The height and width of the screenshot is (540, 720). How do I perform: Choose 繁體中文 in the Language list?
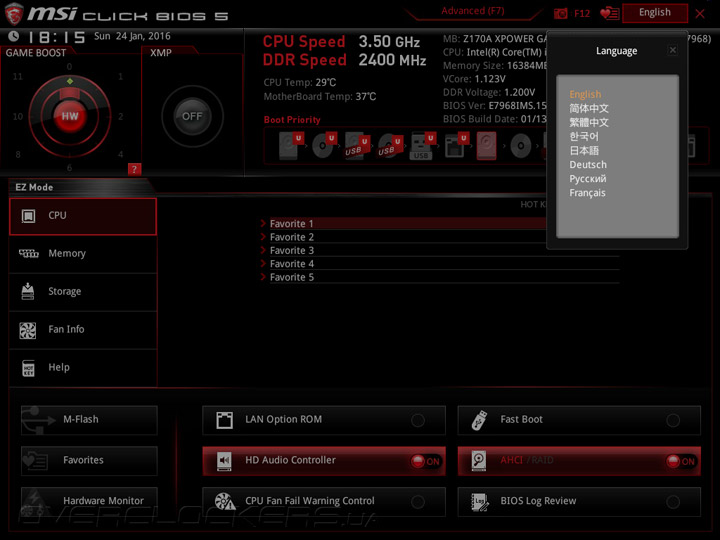coord(589,123)
